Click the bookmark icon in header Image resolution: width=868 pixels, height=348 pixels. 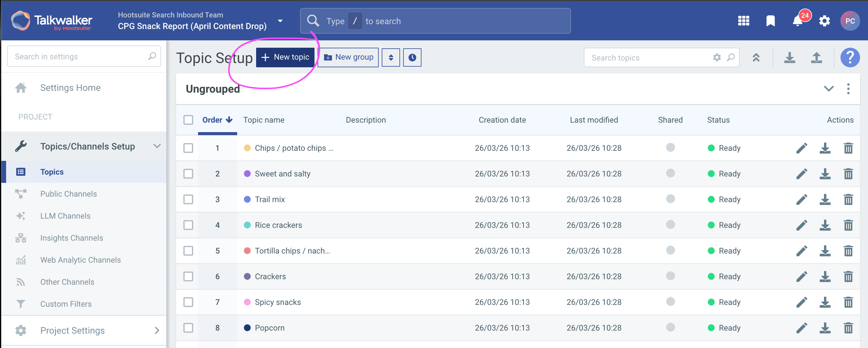770,21
